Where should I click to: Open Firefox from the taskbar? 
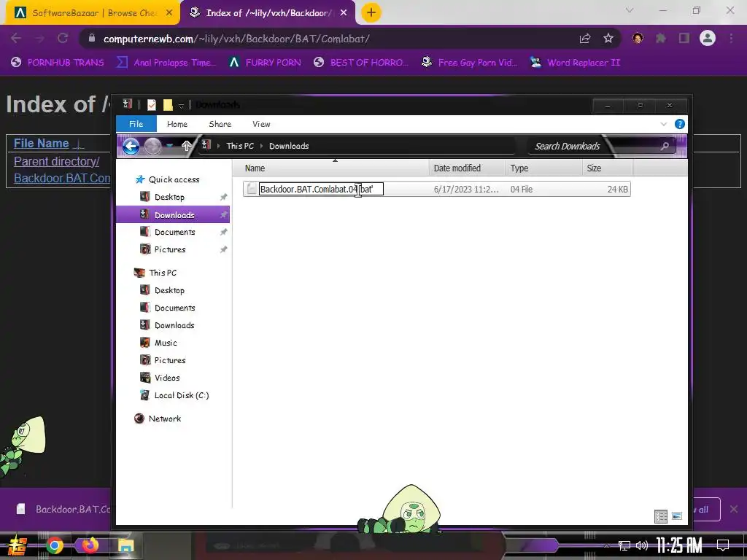(90, 545)
